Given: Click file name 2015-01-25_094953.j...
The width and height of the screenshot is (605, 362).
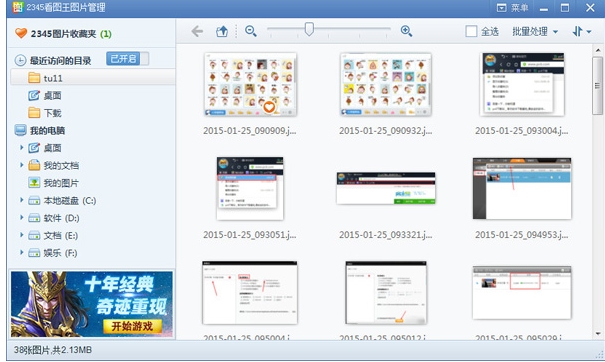Looking at the screenshot, I should (522, 235).
